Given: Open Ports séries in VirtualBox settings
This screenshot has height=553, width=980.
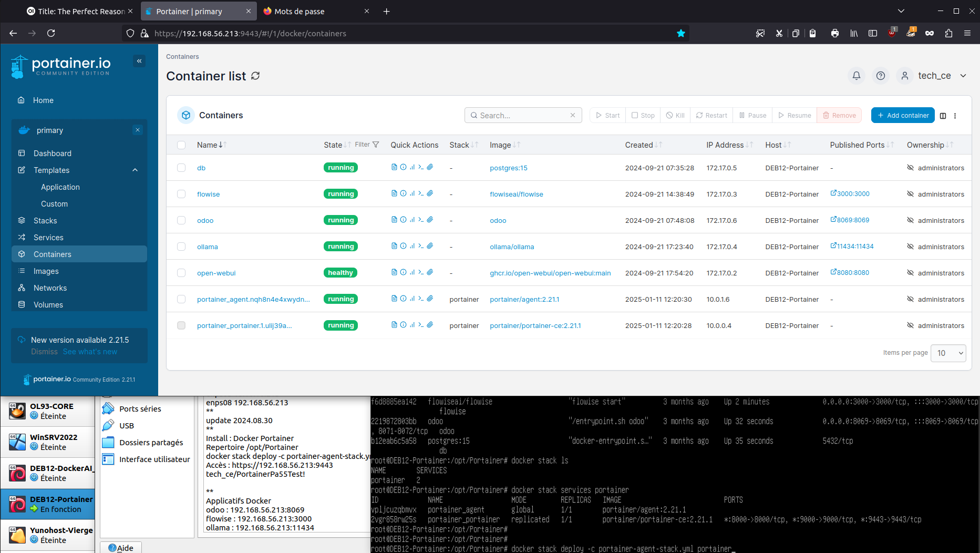Looking at the screenshot, I should (140, 408).
